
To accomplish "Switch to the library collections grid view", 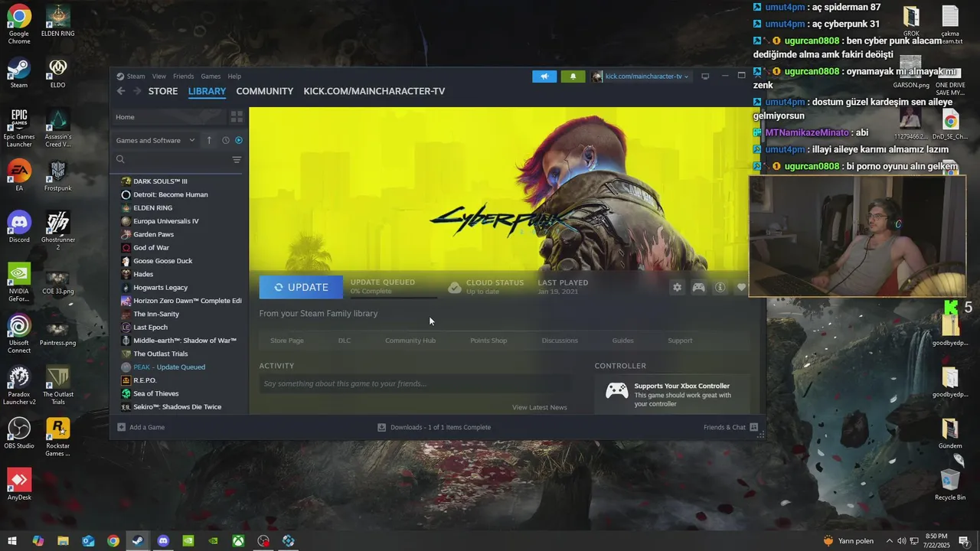I will pyautogui.click(x=237, y=117).
